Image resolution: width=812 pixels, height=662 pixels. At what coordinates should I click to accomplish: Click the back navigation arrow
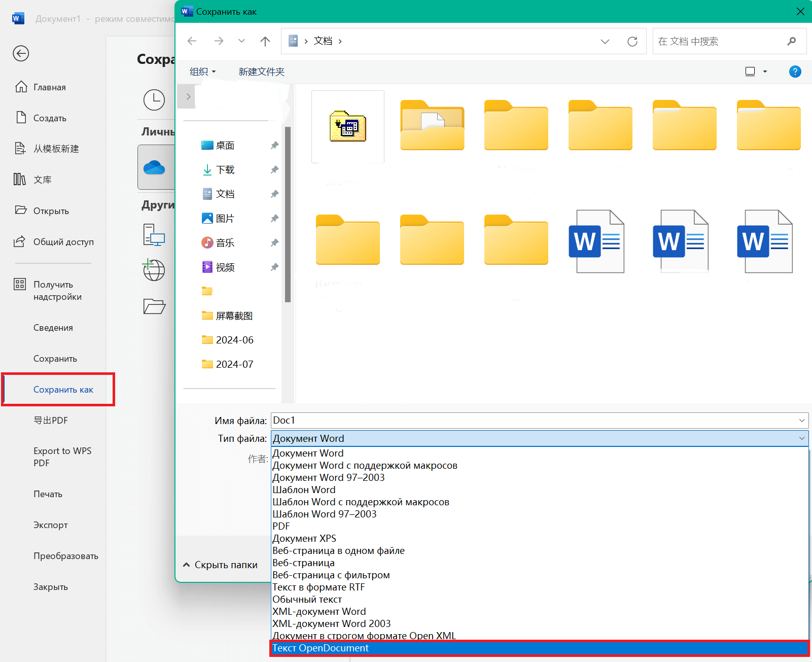pyautogui.click(x=192, y=41)
